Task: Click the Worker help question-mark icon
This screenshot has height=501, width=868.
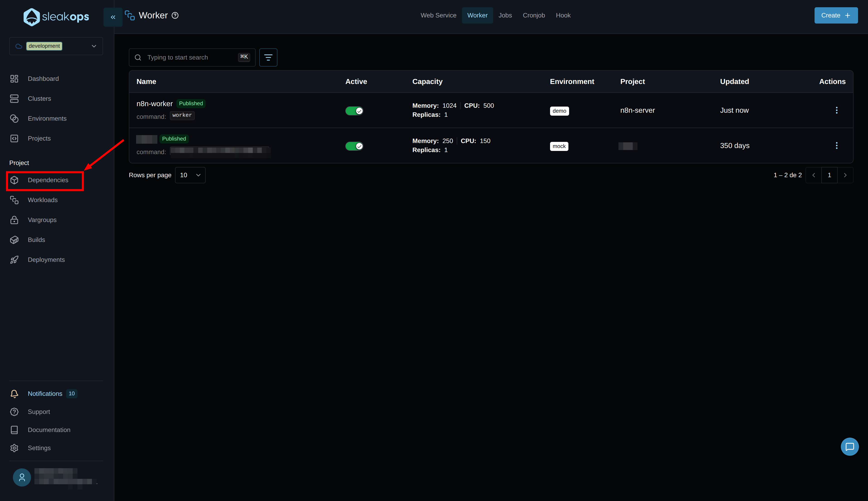Action: coord(175,15)
